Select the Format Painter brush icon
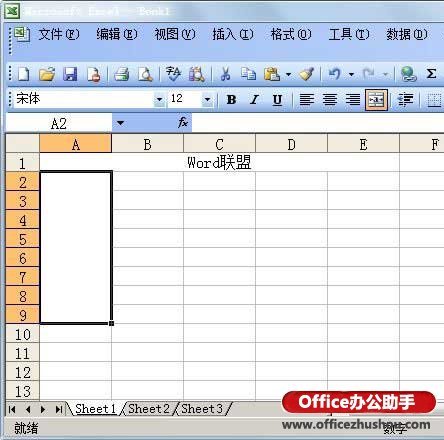The width and height of the screenshot is (444, 440). coord(306,74)
